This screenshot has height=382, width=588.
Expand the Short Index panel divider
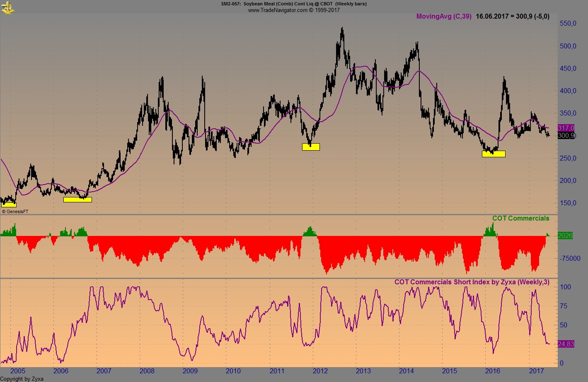pos(278,277)
